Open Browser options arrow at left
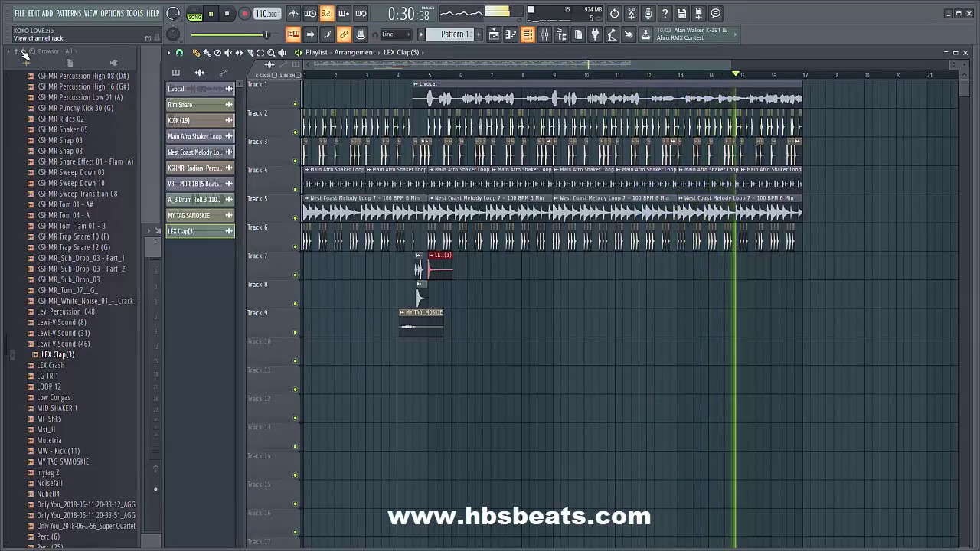 coord(8,51)
